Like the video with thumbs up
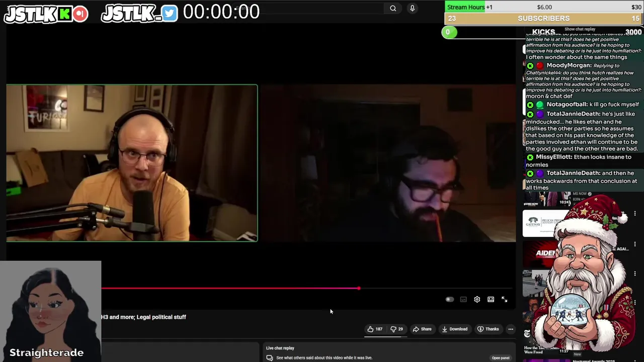 click(x=375, y=329)
